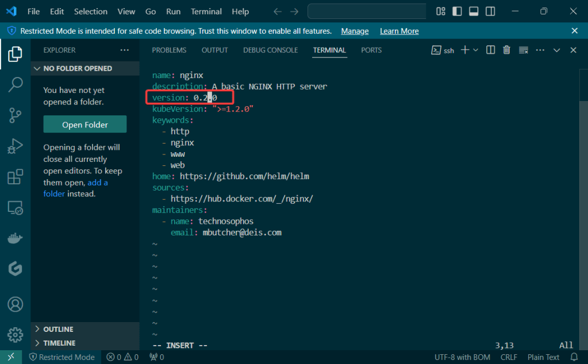Open the Docker view icon
The width and height of the screenshot is (588, 364).
16,238
